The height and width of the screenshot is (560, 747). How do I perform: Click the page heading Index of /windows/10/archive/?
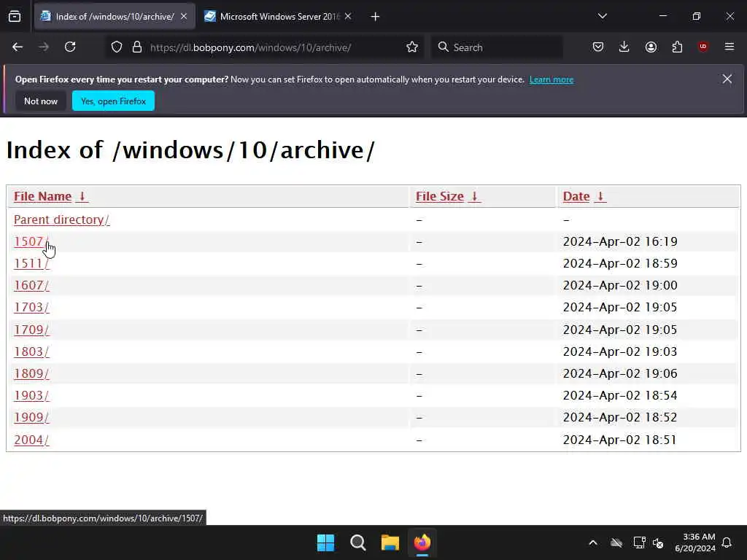pos(190,150)
